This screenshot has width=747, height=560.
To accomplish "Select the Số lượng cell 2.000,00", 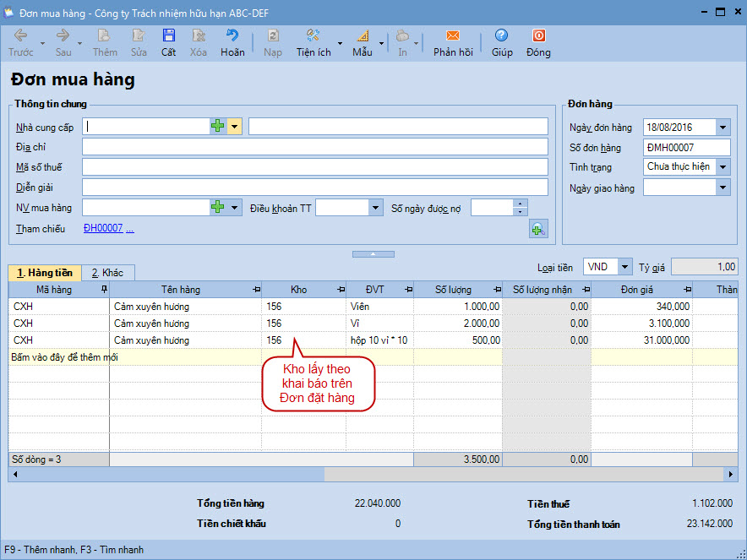I will [458, 323].
